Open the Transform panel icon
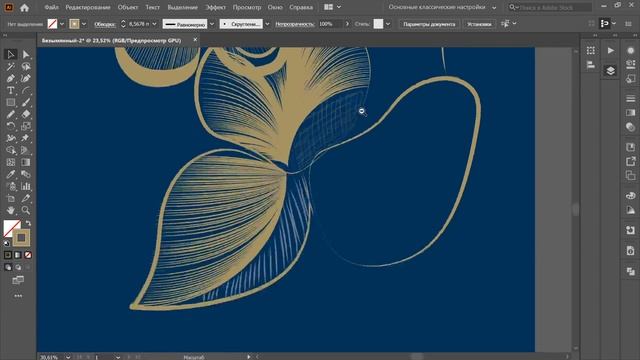Screen dimensions: 640x360 pos(591,51)
